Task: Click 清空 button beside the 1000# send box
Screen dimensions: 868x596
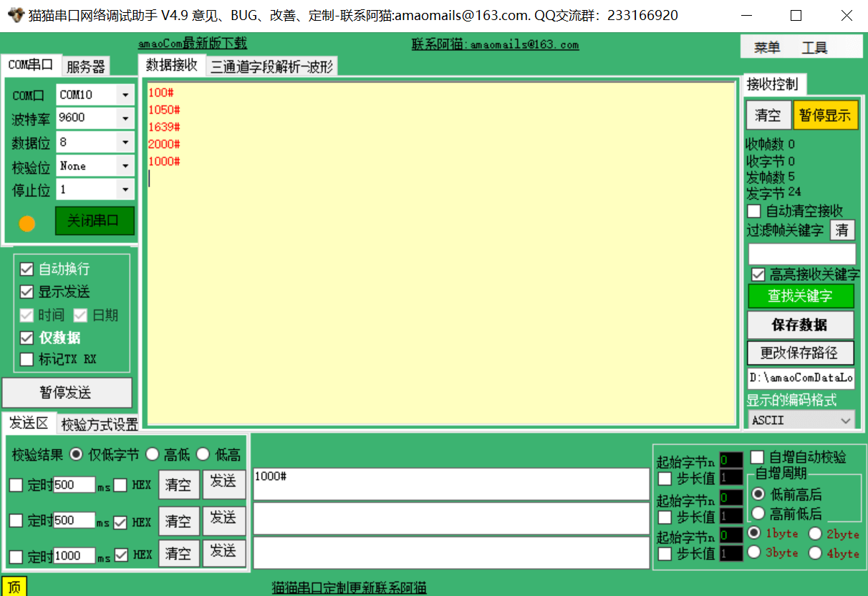Action: click(178, 485)
